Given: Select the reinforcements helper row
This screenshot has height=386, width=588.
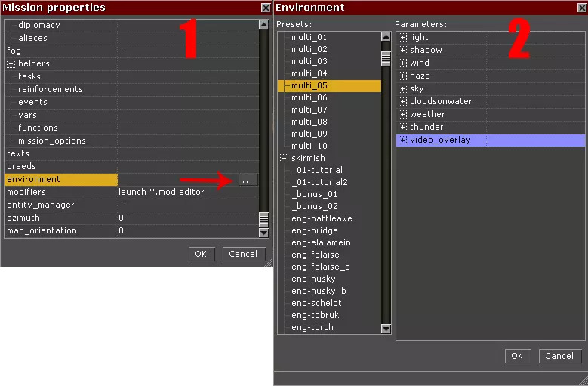Looking at the screenshot, I should 131,89.
